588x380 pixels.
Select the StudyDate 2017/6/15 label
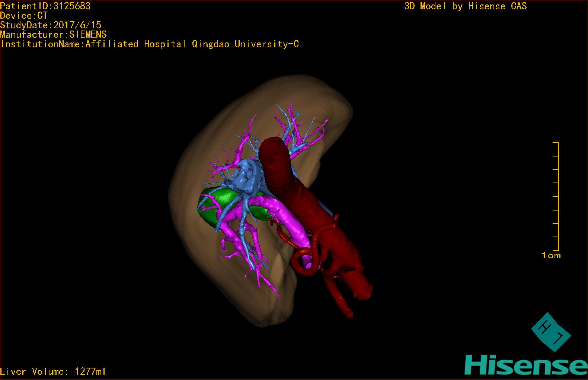[x=51, y=25]
